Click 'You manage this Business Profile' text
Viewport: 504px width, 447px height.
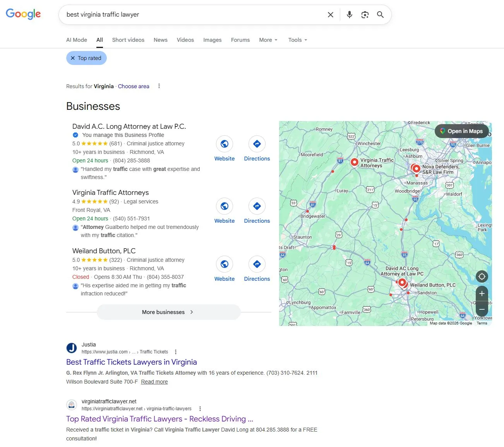coord(123,135)
